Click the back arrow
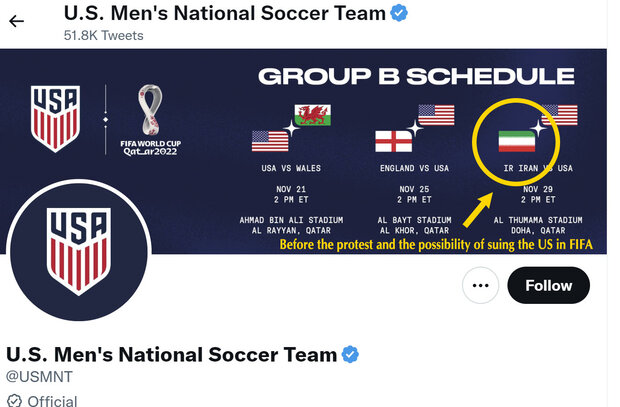Viewport: 620px width, 407px height. (x=16, y=21)
